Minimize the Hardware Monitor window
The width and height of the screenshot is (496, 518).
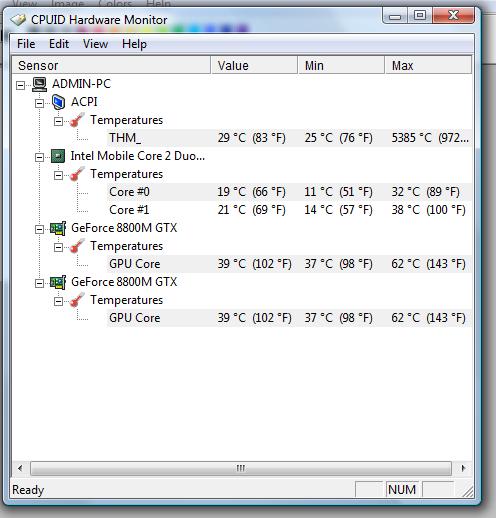coord(395,16)
